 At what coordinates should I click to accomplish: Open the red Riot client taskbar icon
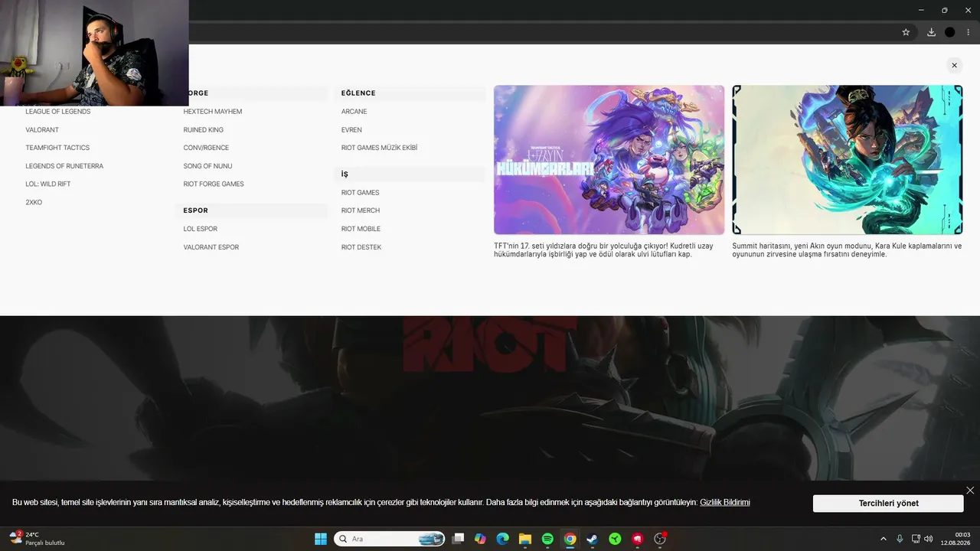click(x=637, y=539)
